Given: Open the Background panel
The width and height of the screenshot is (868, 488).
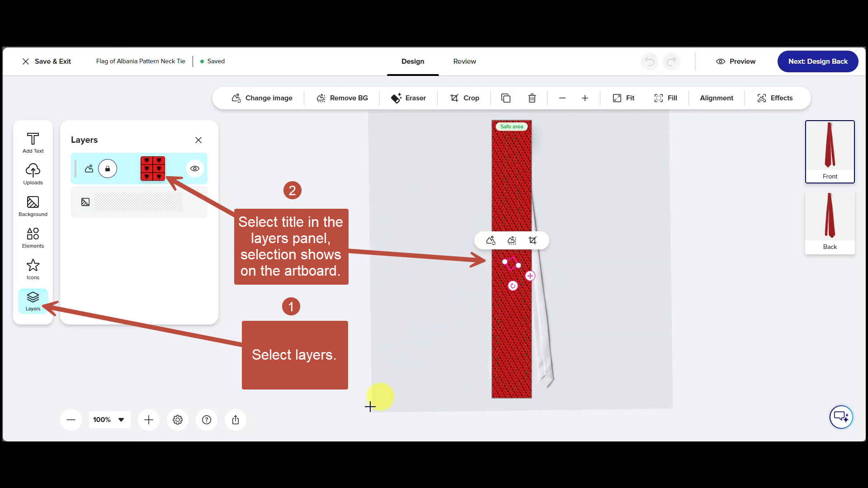Looking at the screenshot, I should click(33, 206).
